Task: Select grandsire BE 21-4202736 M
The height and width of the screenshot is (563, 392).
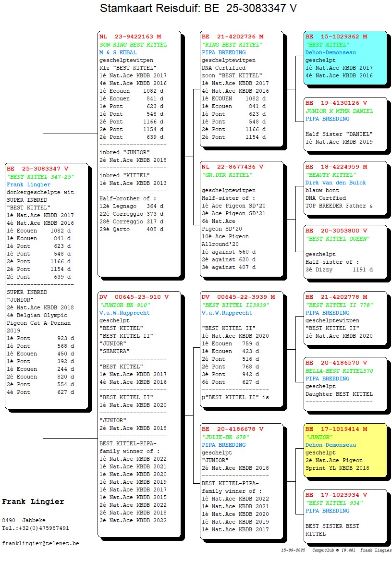Action: (233, 37)
